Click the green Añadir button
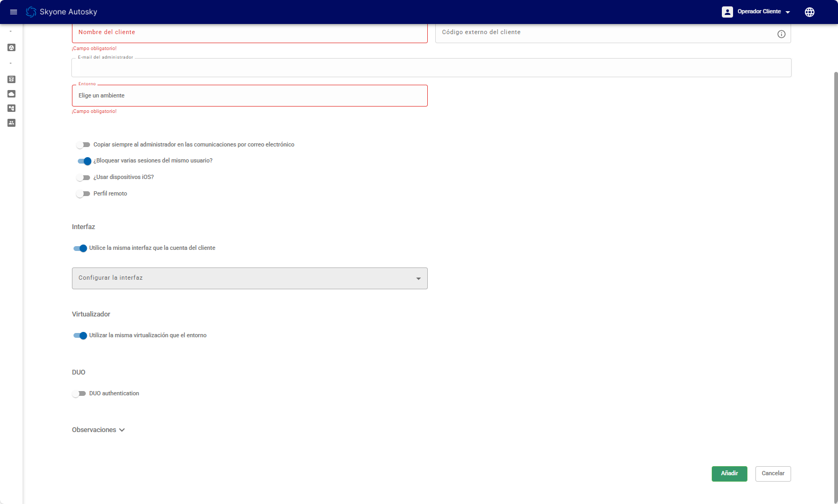Viewport: 838px width, 504px height. click(729, 474)
